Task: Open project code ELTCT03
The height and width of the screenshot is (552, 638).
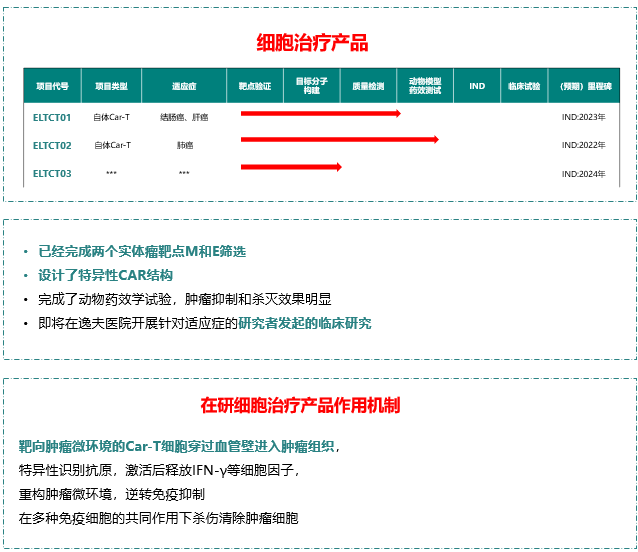Action: [52, 173]
